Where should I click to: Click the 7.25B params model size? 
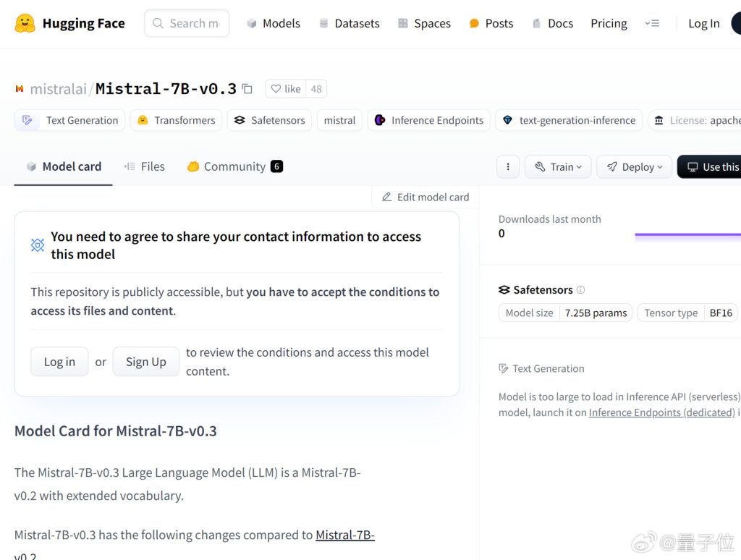click(x=596, y=313)
